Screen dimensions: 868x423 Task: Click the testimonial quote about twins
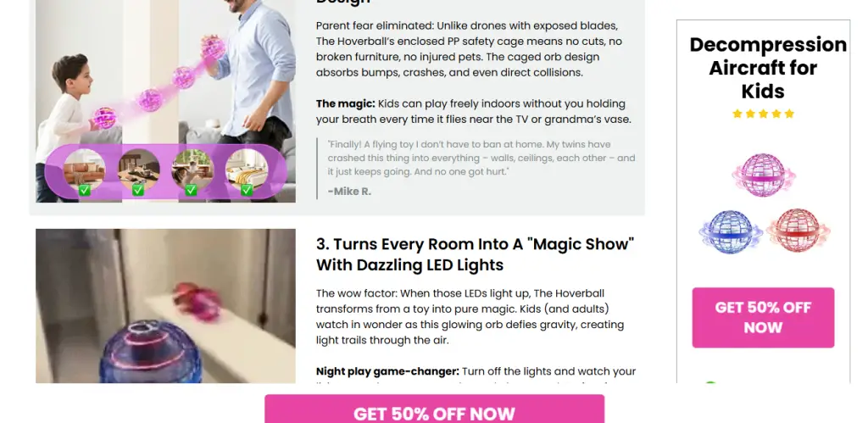tap(481, 158)
